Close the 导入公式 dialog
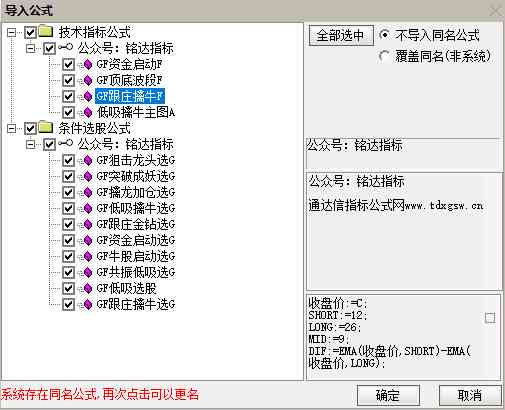The height and width of the screenshot is (410, 505). click(495, 11)
